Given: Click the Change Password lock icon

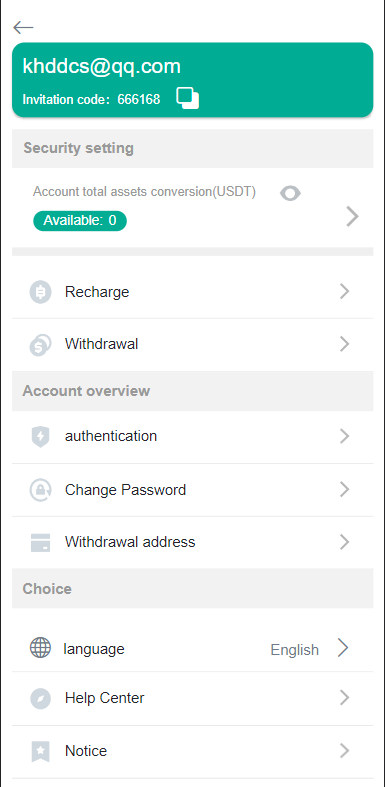Looking at the screenshot, I should (41, 490).
